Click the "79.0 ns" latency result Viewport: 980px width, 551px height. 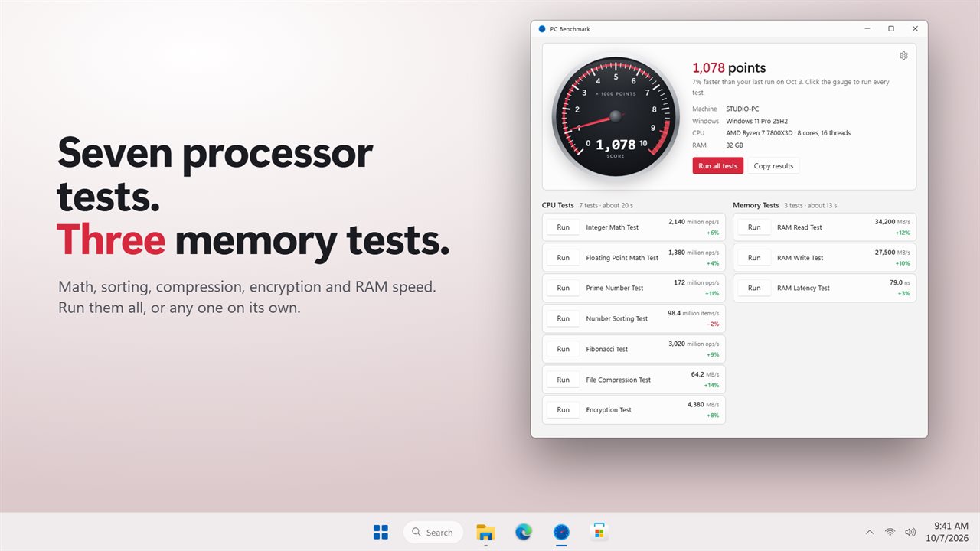[900, 282]
